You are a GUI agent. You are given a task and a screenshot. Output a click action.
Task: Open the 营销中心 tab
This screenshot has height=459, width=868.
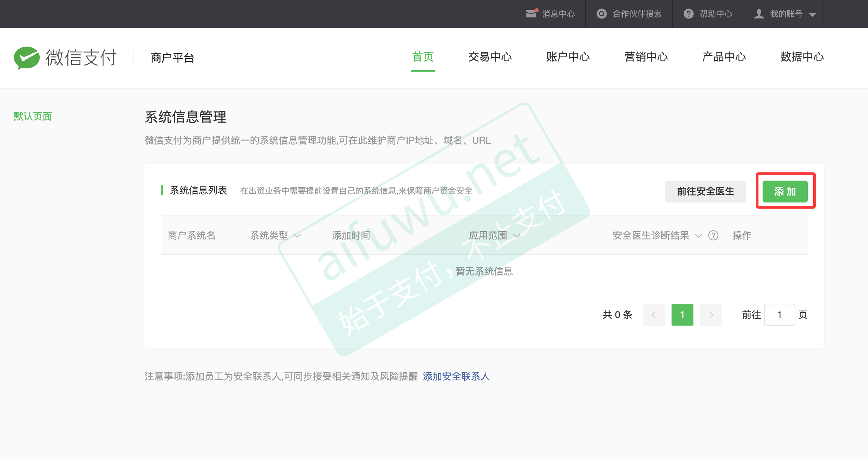(x=646, y=57)
